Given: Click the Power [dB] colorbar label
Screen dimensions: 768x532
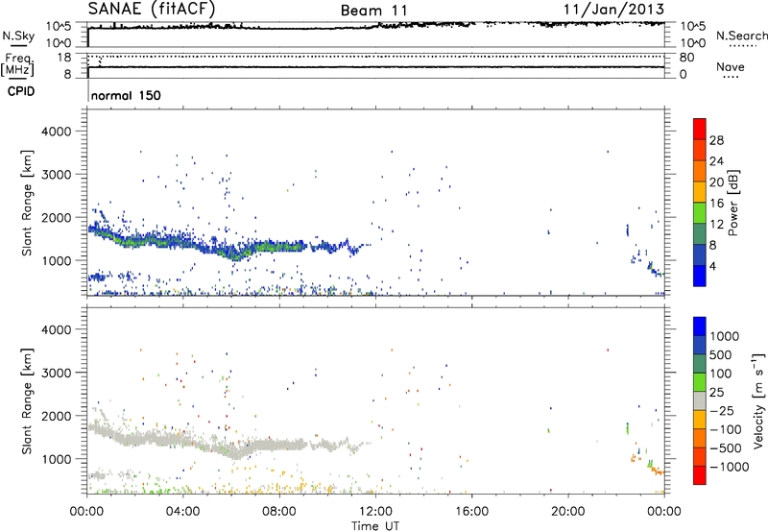Looking at the screenshot, I should pos(732,203).
